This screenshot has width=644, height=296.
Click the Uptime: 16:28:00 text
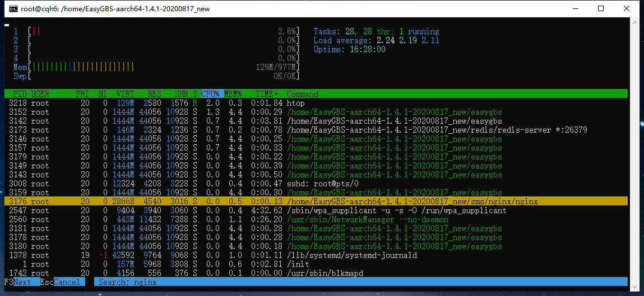click(350, 49)
